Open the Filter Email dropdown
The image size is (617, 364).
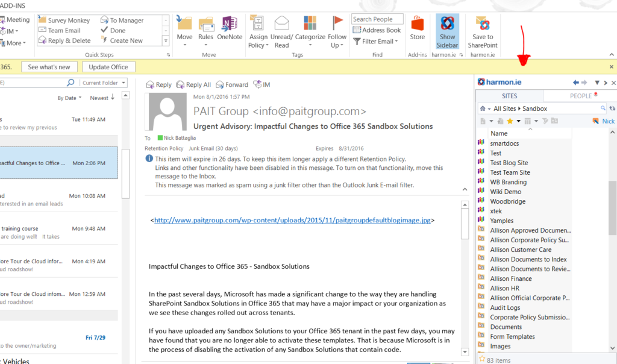(x=376, y=42)
